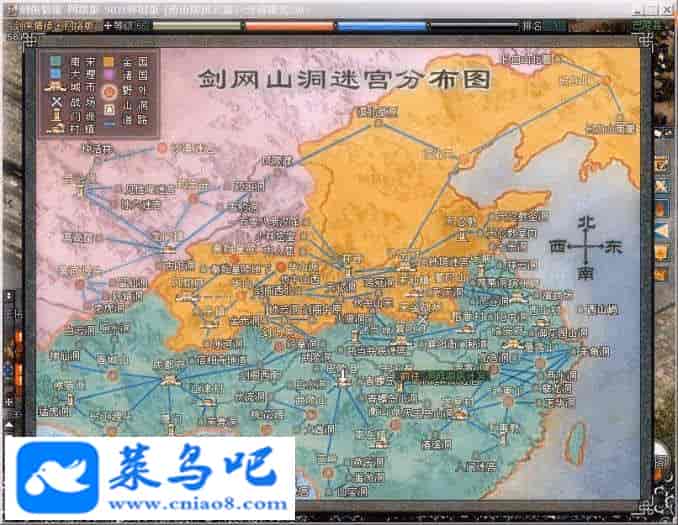
Task: Click the blue mana bar at top
Action: click(382, 26)
